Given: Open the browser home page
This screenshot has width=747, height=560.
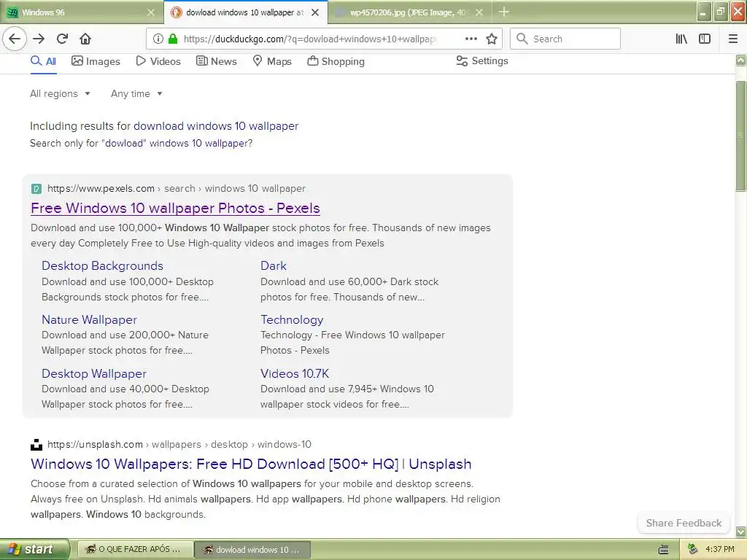Looking at the screenshot, I should [x=85, y=39].
